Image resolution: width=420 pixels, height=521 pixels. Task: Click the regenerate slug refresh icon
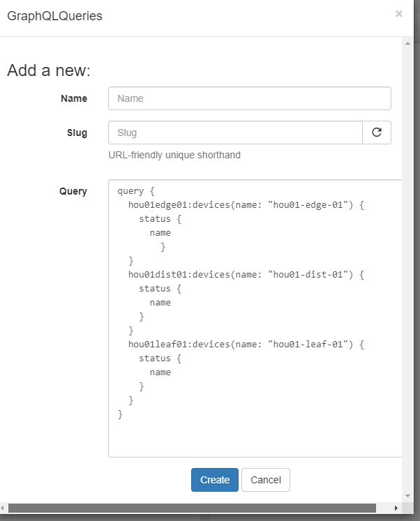point(377,133)
